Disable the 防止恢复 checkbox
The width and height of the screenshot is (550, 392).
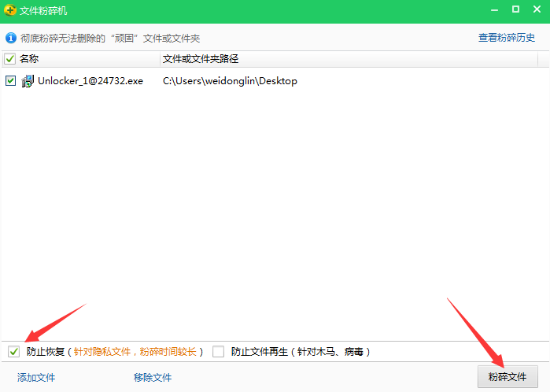[x=13, y=351]
